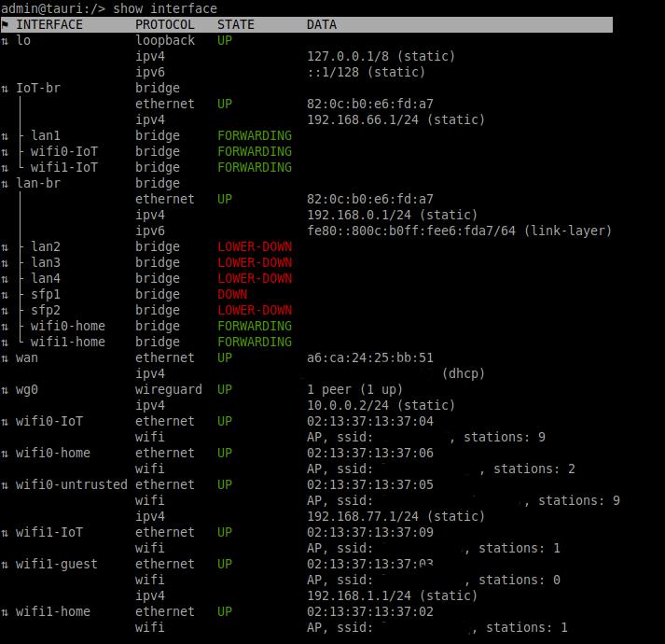This screenshot has height=644, width=665.
Task: Click 'sfp1' bridge member
Action: [x=46, y=294]
